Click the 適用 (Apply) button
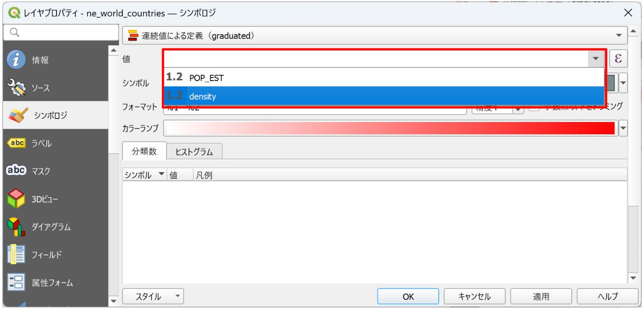This screenshot has width=644, height=310. (541, 297)
